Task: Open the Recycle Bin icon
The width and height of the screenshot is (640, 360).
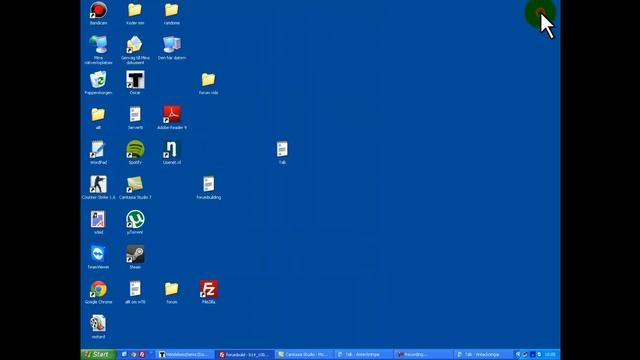Action: pos(98,79)
